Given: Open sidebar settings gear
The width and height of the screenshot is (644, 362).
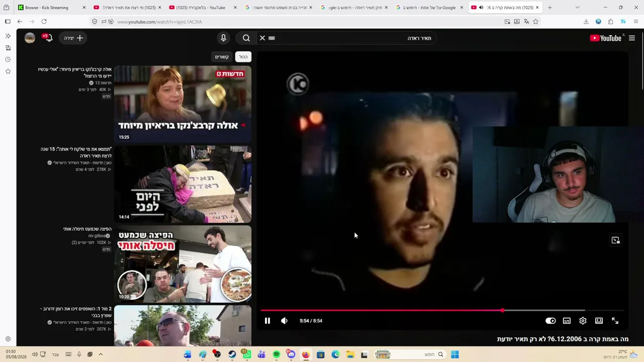Looking at the screenshot, I should point(8,339).
